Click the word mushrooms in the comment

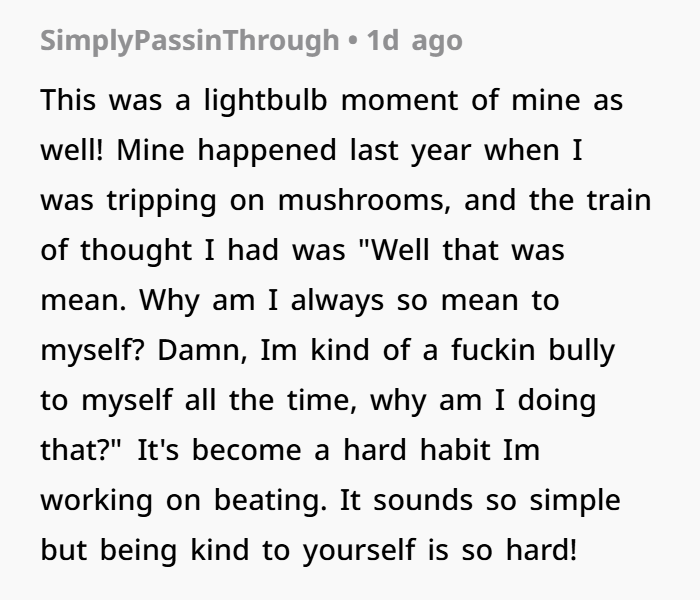click(x=364, y=200)
